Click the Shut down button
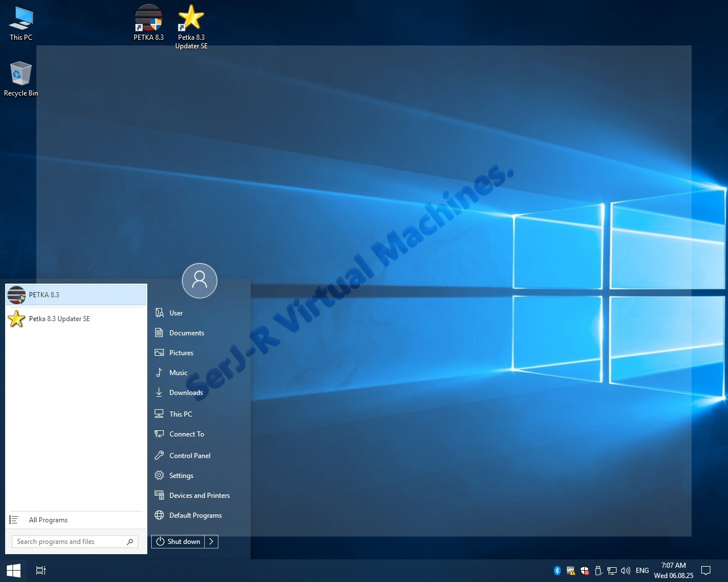The image size is (728, 582). pos(178,542)
